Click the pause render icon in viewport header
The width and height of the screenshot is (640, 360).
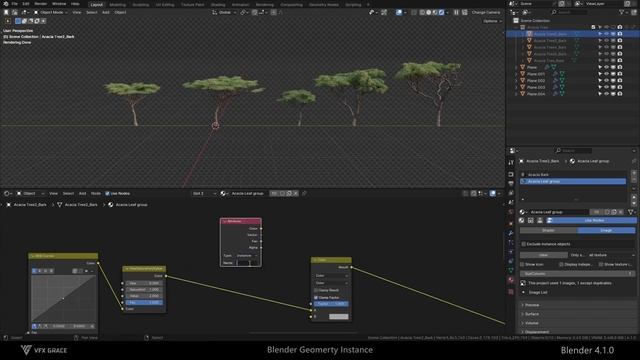click(456, 13)
